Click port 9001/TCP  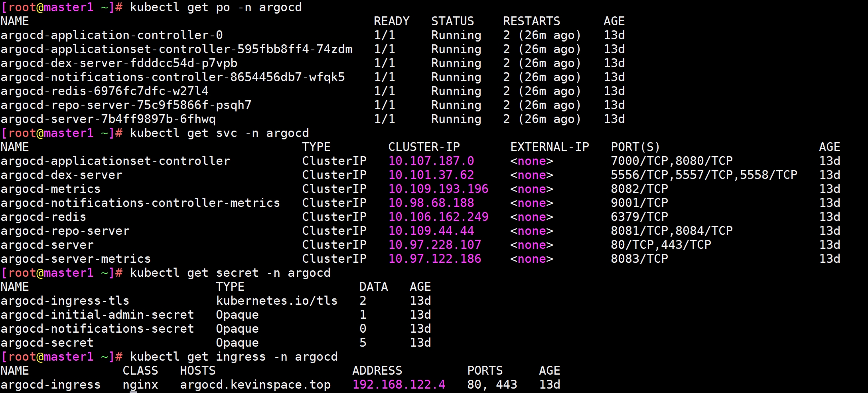639,203
